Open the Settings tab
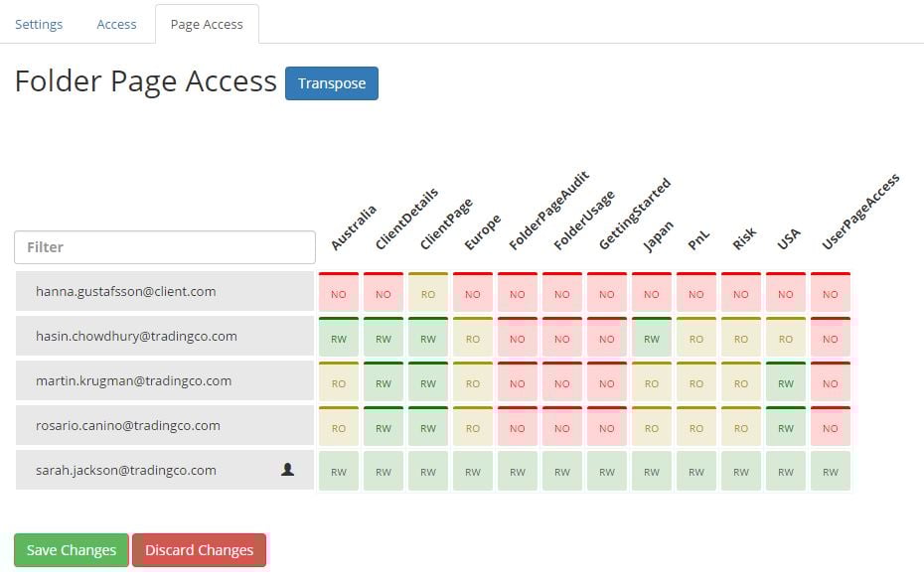This screenshot has height=586, width=924. [39, 24]
